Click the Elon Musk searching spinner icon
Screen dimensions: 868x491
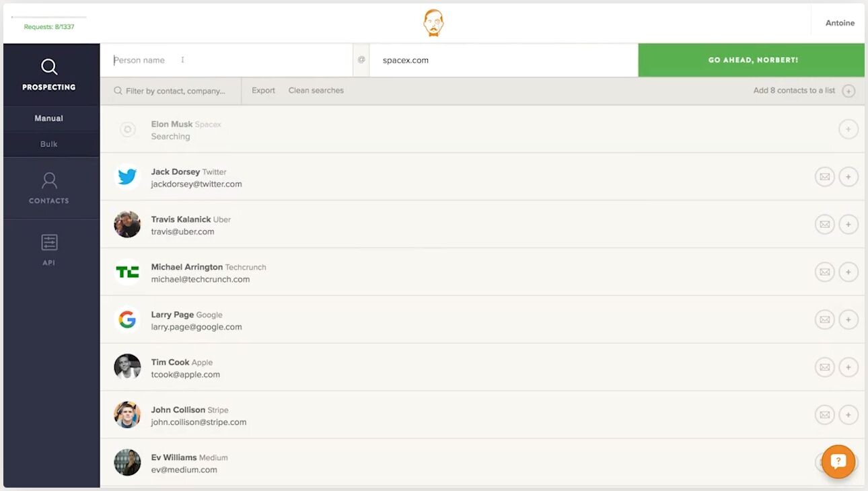click(127, 129)
